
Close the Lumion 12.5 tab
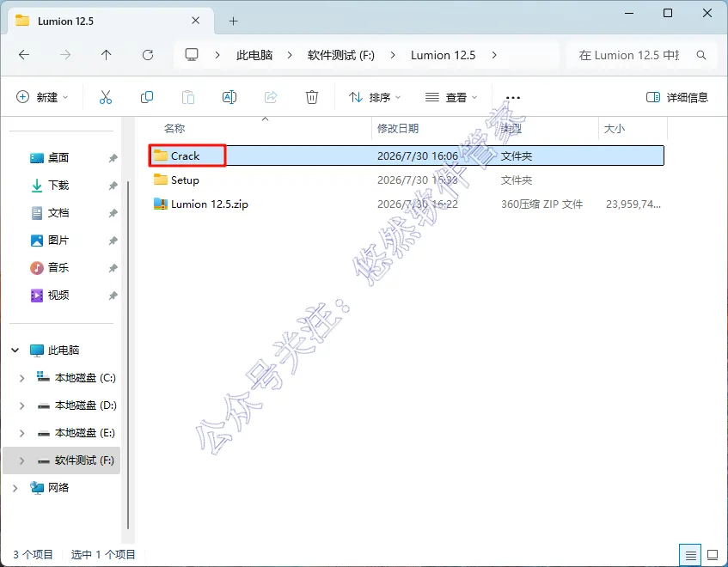tap(196, 21)
